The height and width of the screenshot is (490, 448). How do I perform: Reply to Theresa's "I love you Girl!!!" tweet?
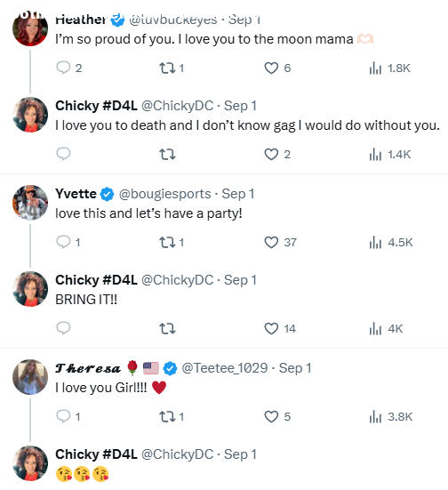[68, 416]
